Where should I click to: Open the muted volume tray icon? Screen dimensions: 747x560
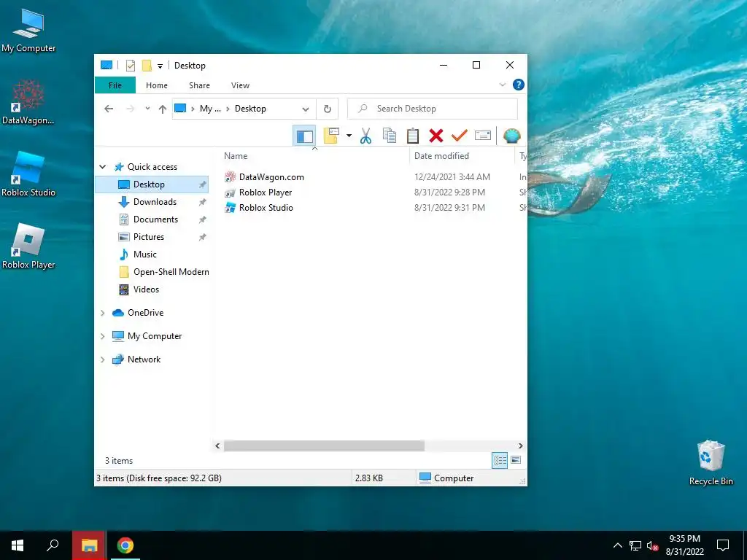pyautogui.click(x=652, y=545)
